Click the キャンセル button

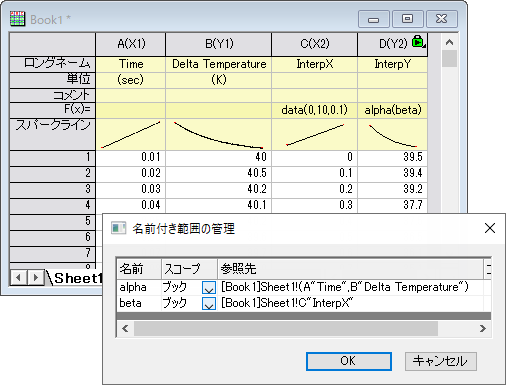(441, 361)
